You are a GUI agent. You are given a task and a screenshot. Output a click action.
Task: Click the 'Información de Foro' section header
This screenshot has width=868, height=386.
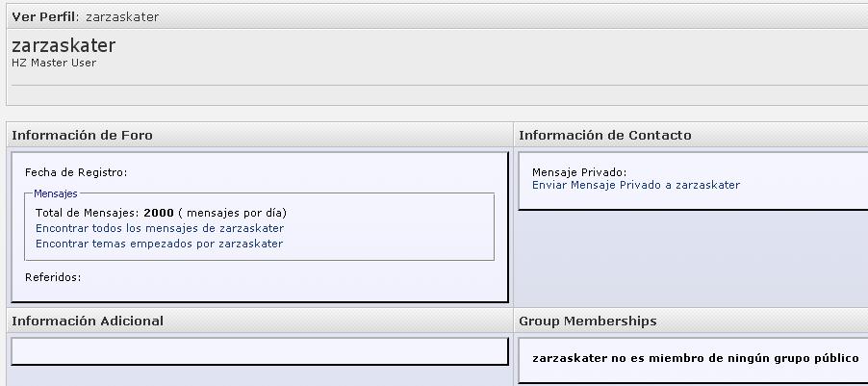coord(82,135)
